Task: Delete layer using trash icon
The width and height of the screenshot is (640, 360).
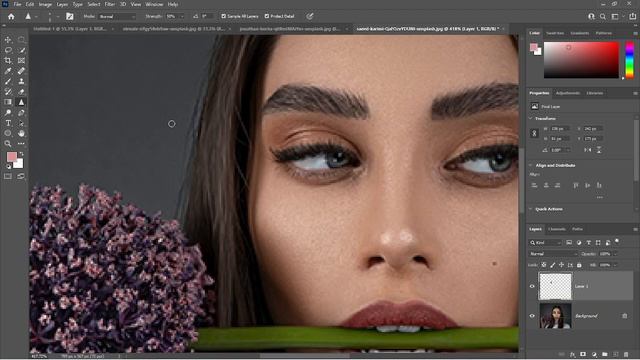Action: [x=626, y=354]
